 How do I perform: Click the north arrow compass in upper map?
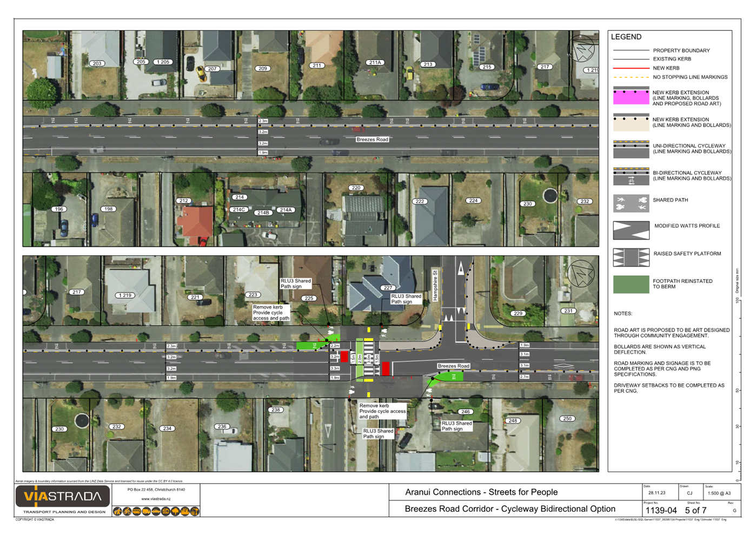581,49
